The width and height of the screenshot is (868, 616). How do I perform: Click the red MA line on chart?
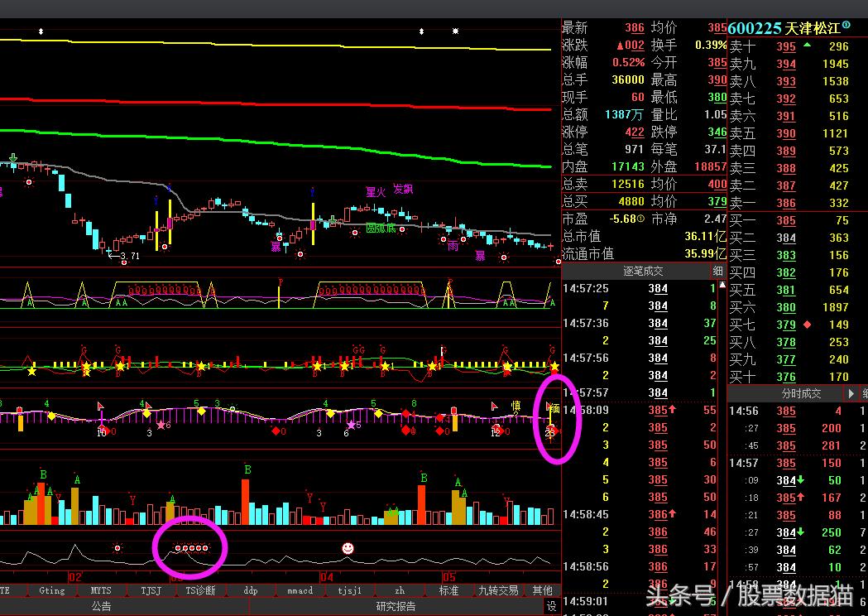[x=277, y=103]
